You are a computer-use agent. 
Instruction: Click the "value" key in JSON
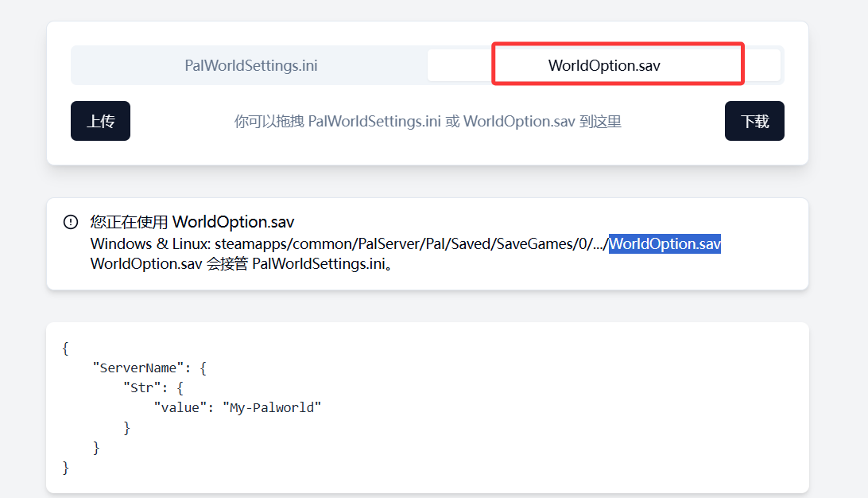(x=180, y=407)
